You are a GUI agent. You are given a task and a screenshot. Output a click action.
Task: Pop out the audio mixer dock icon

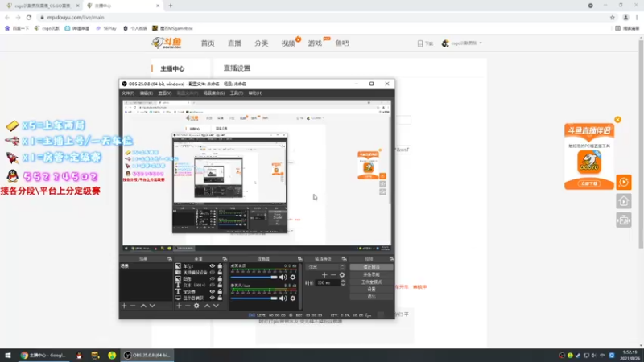click(x=299, y=259)
